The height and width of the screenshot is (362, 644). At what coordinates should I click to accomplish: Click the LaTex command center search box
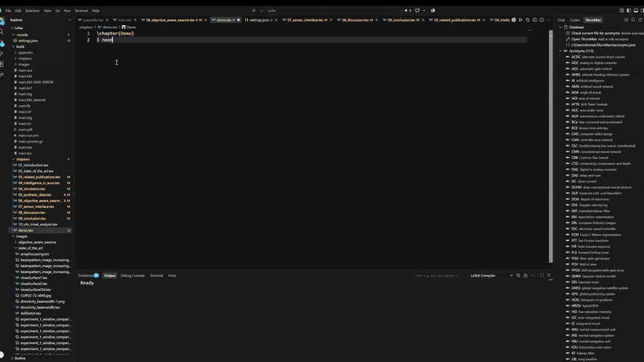point(333,11)
